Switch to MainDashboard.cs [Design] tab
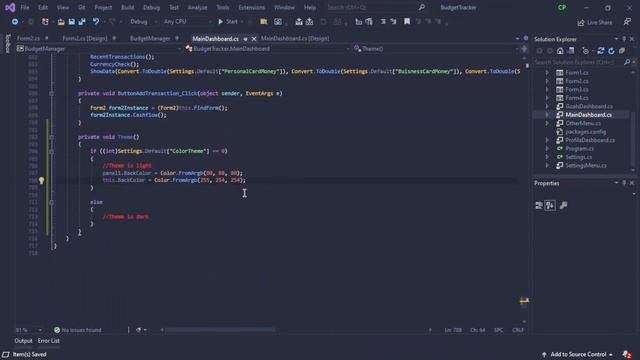The width and height of the screenshot is (640, 360). point(295,38)
